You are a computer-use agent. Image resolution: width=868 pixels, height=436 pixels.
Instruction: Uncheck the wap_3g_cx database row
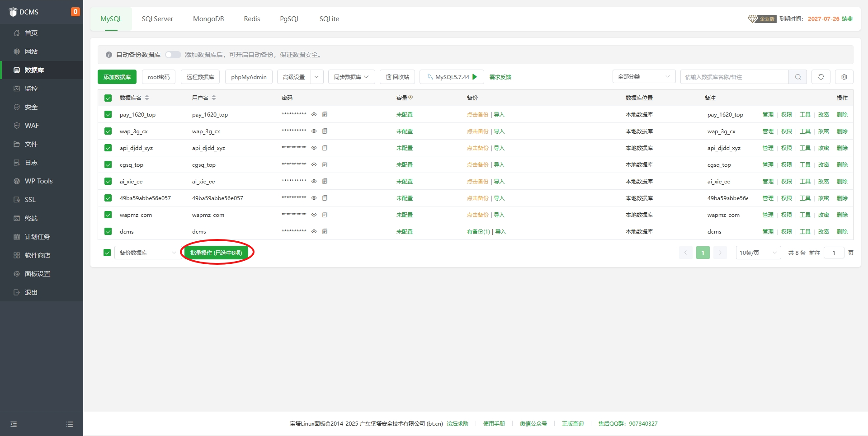coord(108,131)
